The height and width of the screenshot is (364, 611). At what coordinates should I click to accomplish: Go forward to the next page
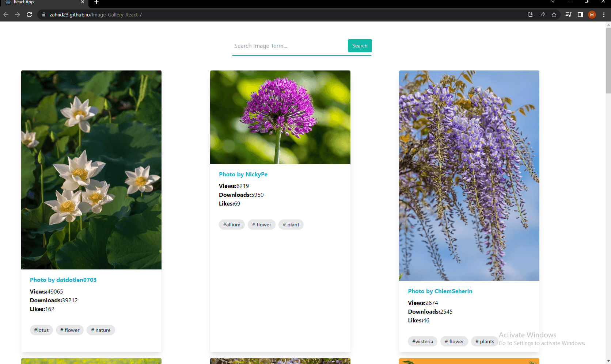pyautogui.click(x=18, y=15)
